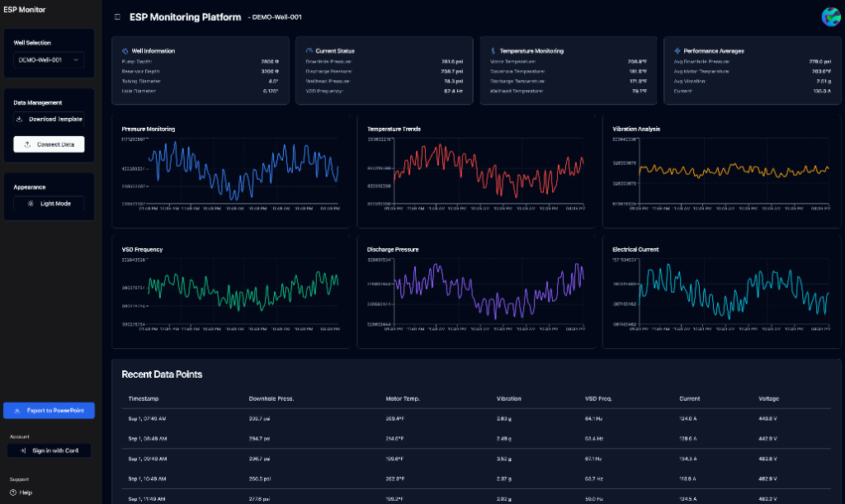
Task: Click the Vibration Analysis chart
Action: pos(721,172)
